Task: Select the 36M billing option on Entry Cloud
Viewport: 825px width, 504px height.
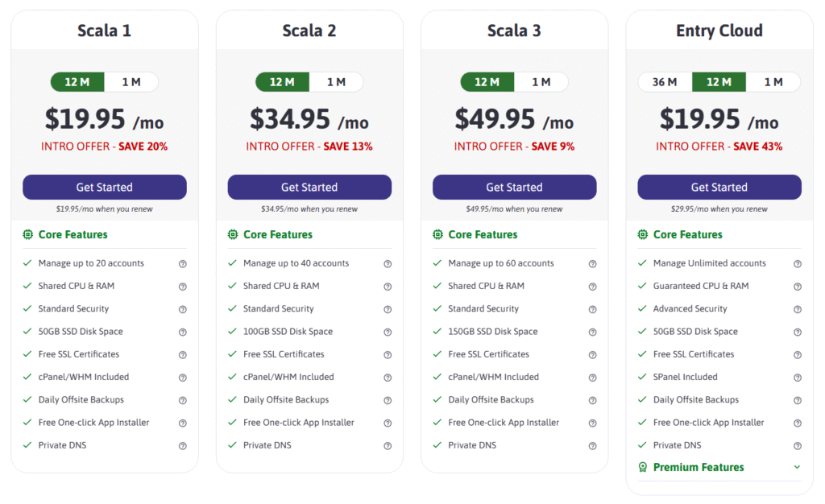Action: (x=665, y=81)
